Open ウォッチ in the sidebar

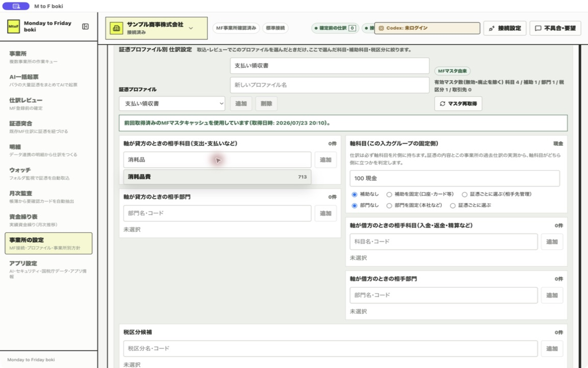[x=49, y=174]
